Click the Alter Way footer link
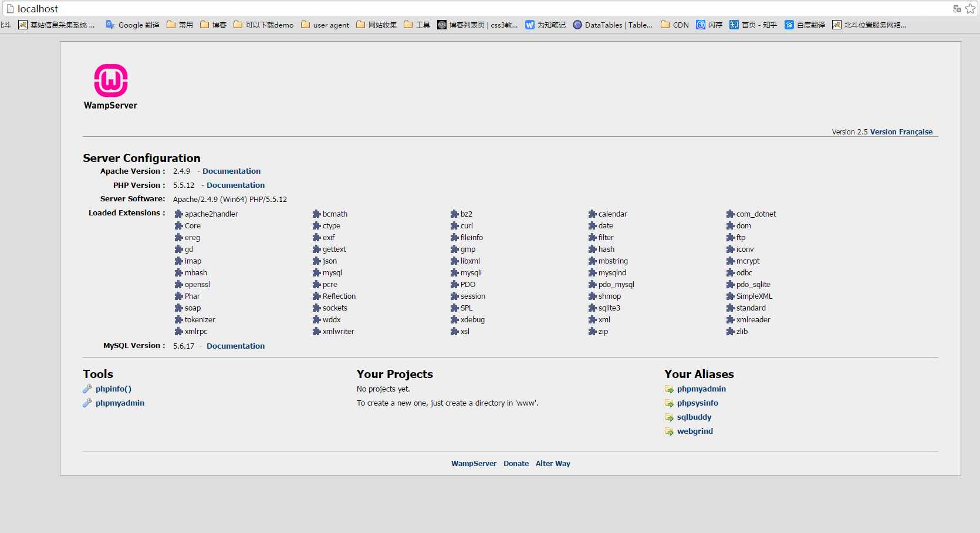The image size is (980, 533). click(553, 463)
